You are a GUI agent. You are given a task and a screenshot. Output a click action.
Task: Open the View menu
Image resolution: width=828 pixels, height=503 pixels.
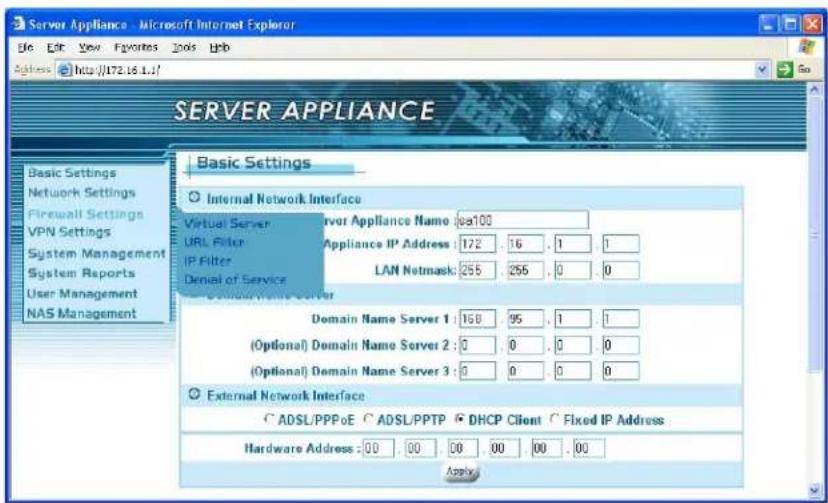[x=89, y=48]
